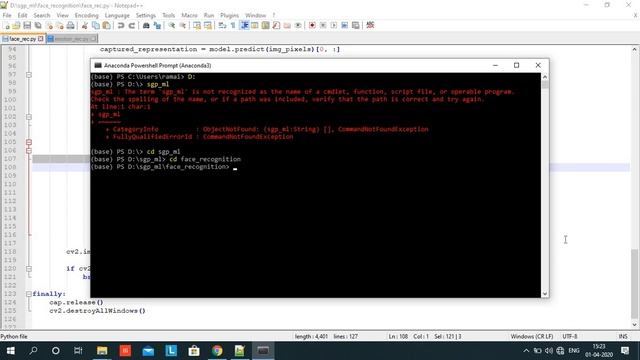Click the Anaconda Prompt scrollbar up arrow

point(545,77)
